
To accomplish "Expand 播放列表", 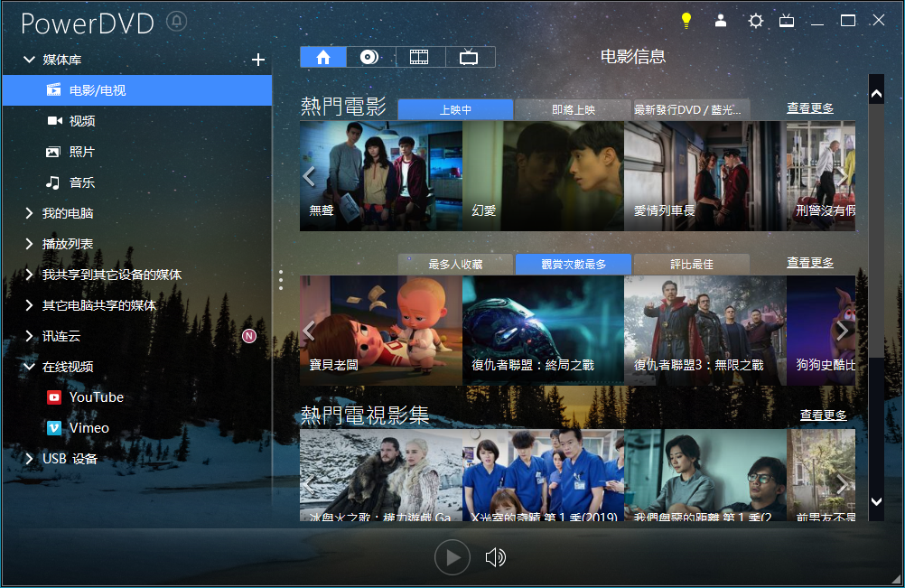I will [x=29, y=244].
